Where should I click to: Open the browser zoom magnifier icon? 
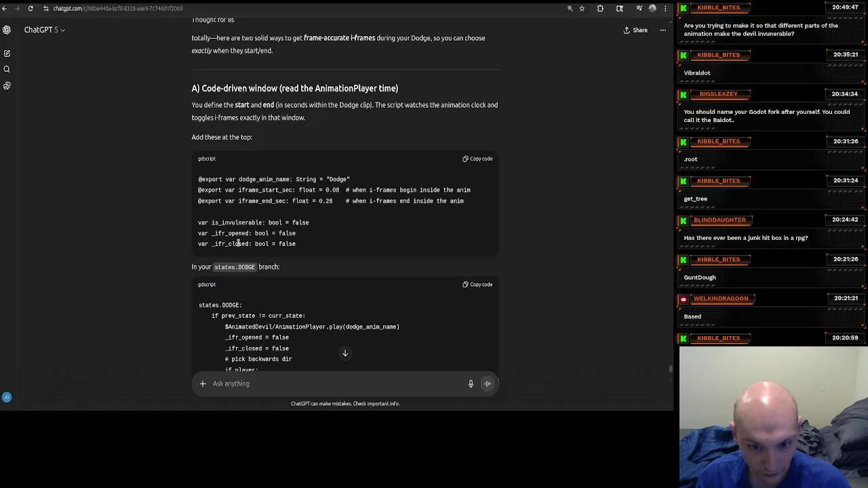570,8
